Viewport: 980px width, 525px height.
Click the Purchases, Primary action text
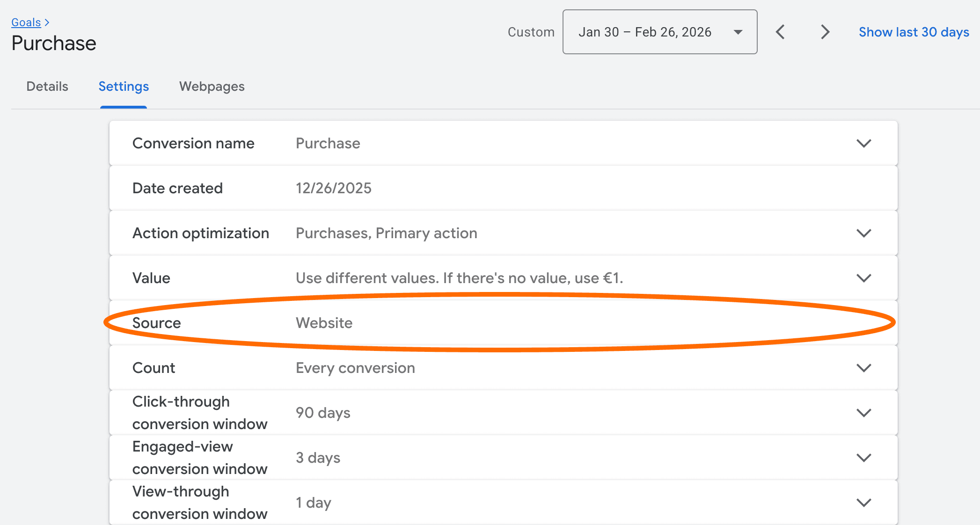coord(386,233)
